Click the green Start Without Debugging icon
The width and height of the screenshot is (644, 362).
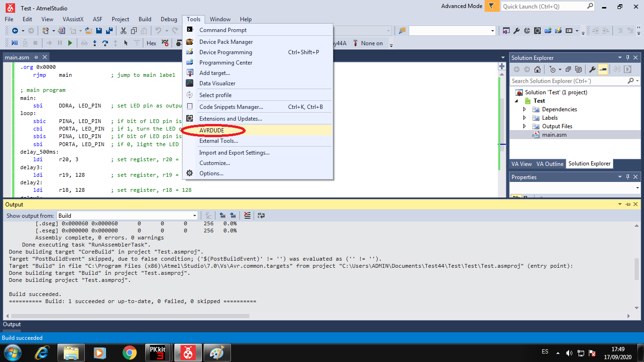pyautogui.click(x=70, y=43)
